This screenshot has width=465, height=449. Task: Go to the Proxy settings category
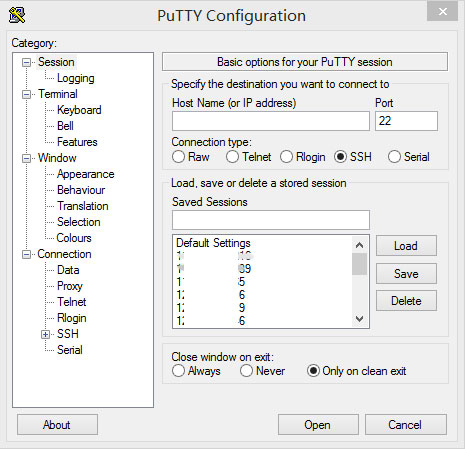tap(70, 286)
